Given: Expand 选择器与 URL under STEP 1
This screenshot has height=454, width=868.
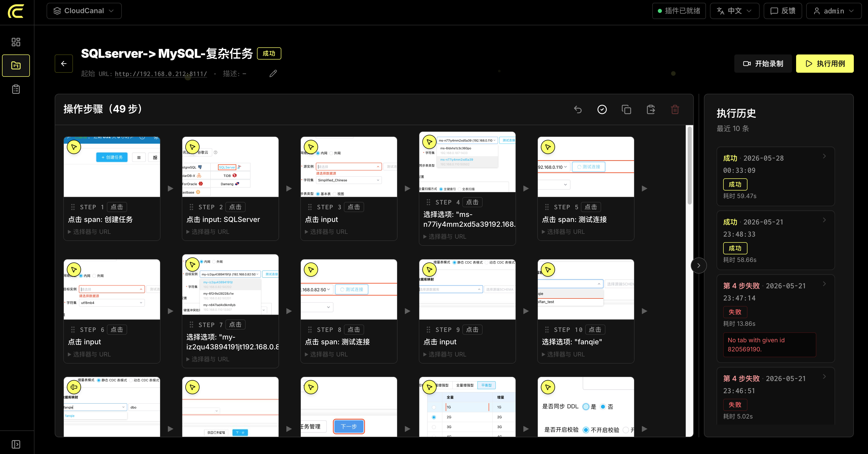Looking at the screenshot, I should [x=89, y=232].
